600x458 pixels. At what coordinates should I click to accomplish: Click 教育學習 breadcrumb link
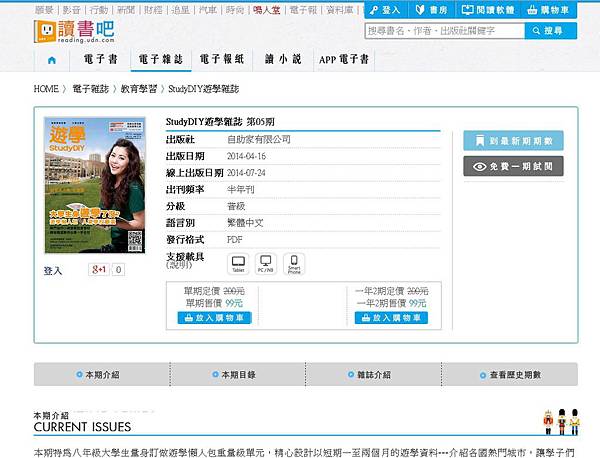click(x=139, y=89)
